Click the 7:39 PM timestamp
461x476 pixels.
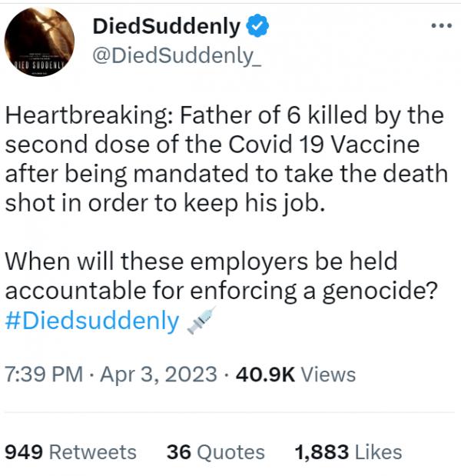pos(43,374)
